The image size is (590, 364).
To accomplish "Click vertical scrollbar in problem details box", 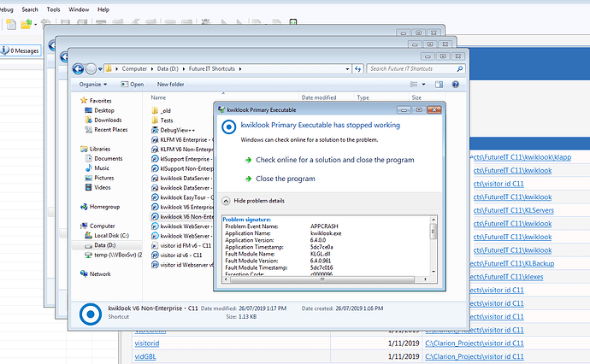I will click(434, 245).
